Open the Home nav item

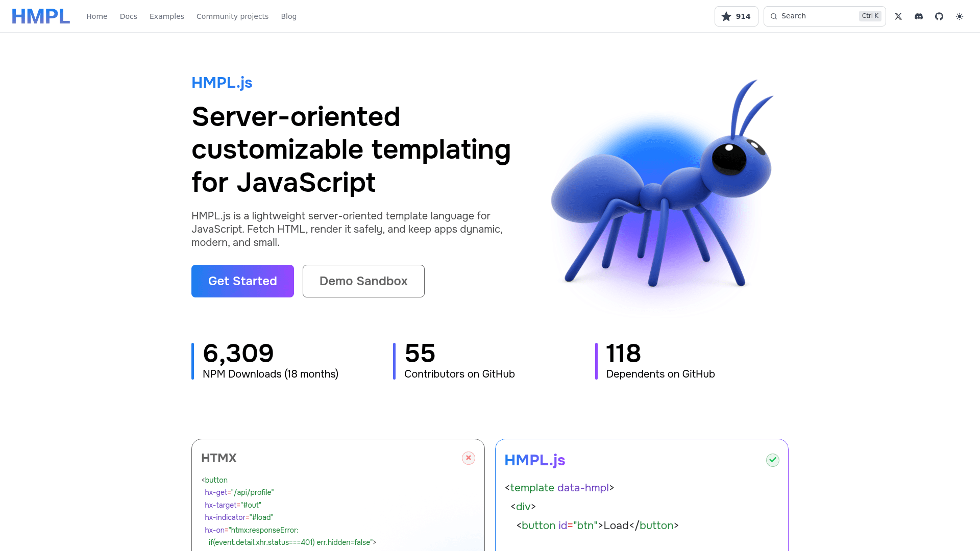96,16
